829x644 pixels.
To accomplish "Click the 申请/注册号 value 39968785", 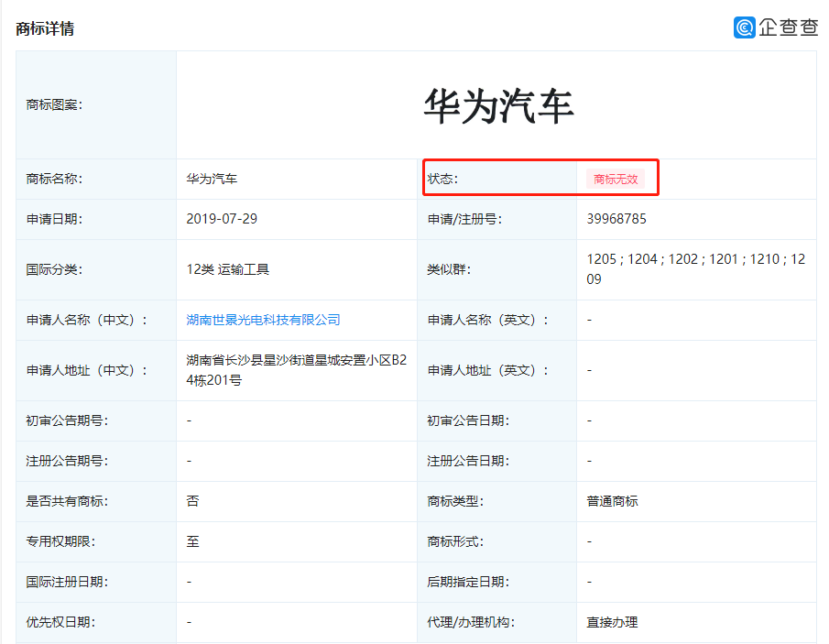I will click(616, 220).
